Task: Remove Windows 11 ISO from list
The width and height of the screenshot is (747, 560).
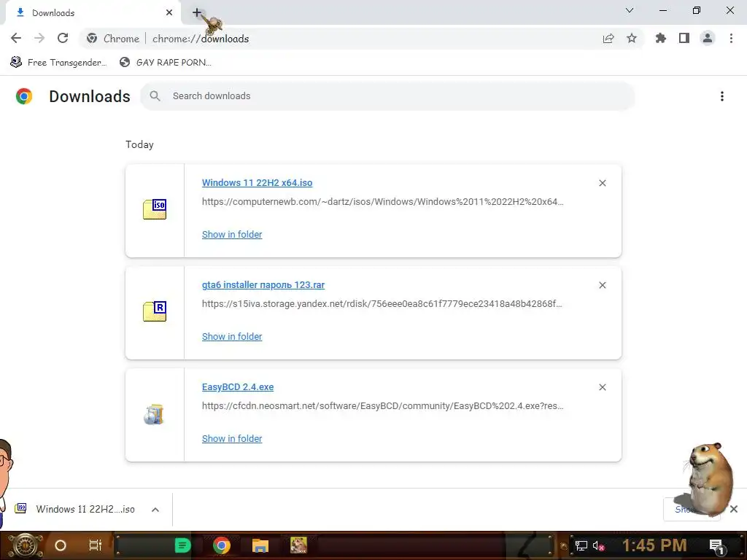Action: tap(602, 183)
